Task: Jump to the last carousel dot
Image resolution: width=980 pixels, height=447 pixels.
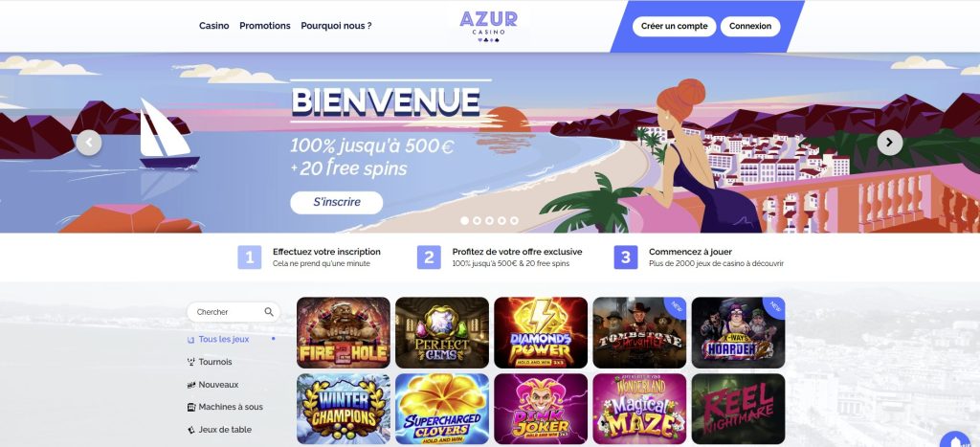Action: [x=514, y=221]
